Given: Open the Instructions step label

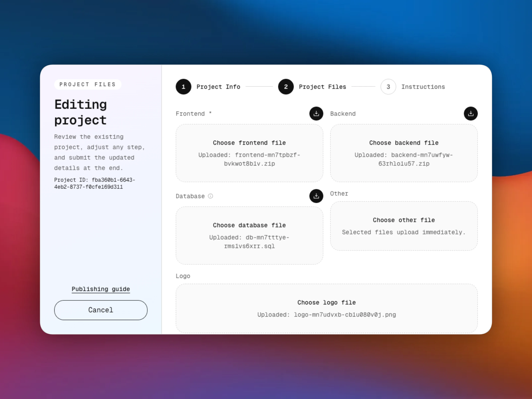Looking at the screenshot, I should tap(423, 87).
